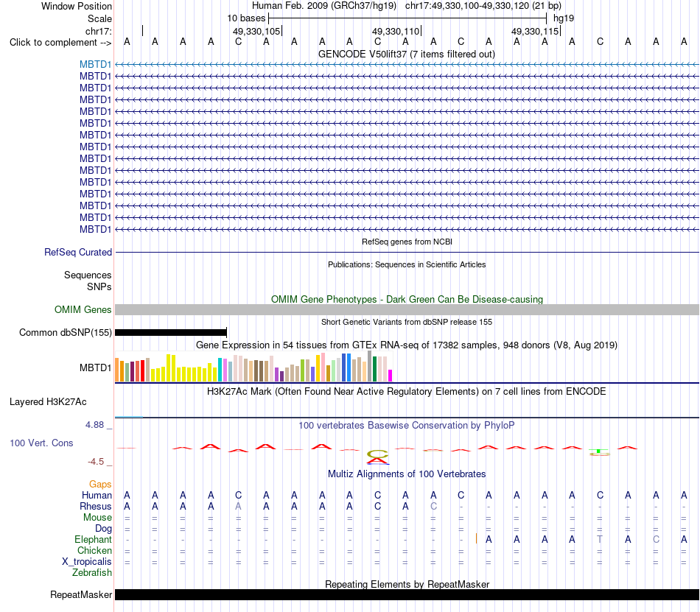Viewport: 700px width, 612px height.
Task: Open the "Gene Expression in 54 tissues from GTEx" title
Action: (x=407, y=345)
